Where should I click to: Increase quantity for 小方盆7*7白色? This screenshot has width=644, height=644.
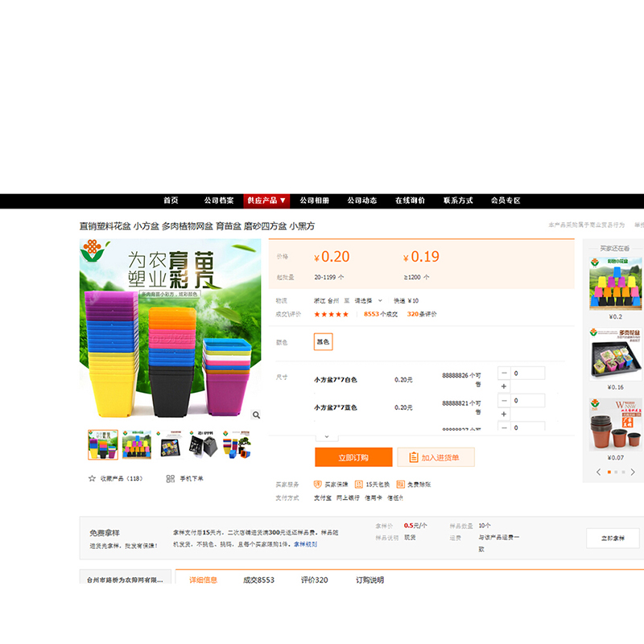tap(504, 386)
